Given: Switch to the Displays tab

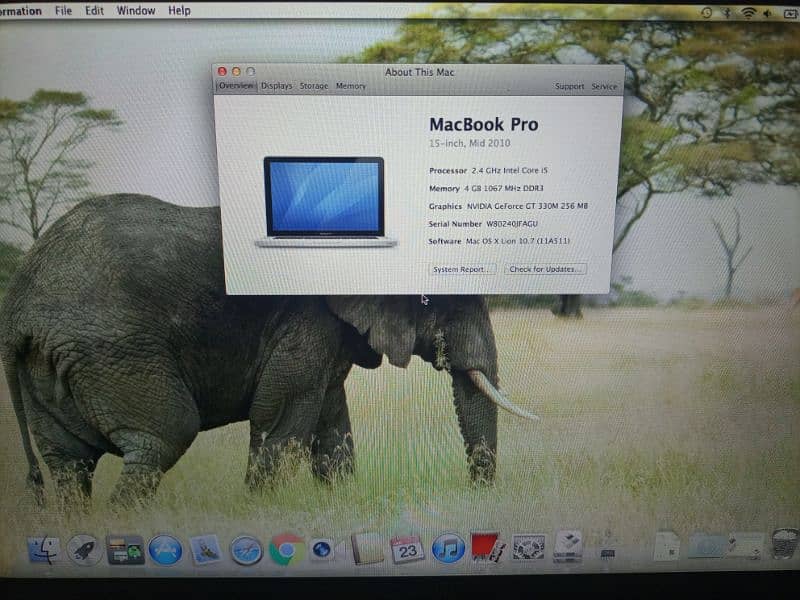Looking at the screenshot, I should tap(277, 87).
